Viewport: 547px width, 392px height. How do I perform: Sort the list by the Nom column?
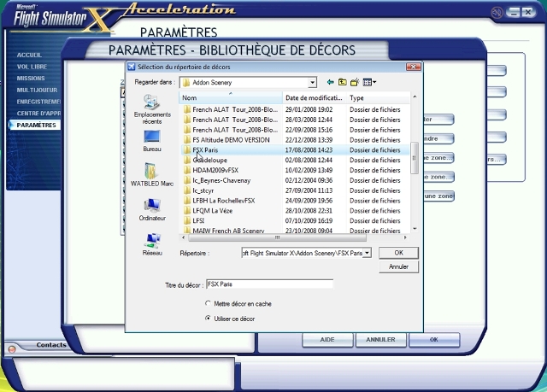[x=231, y=98]
